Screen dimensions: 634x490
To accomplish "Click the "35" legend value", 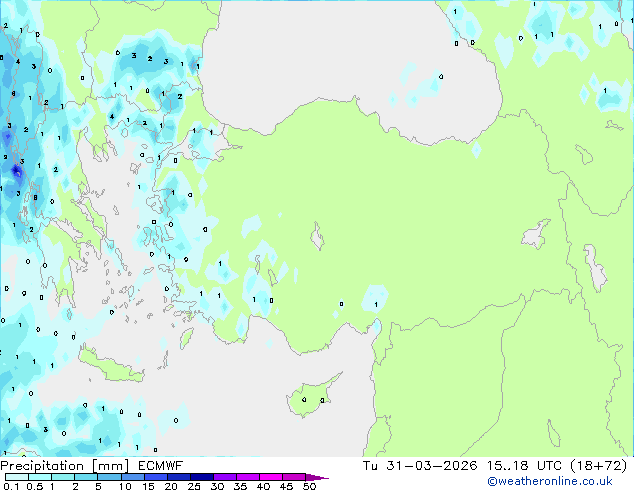I will click(240, 486).
